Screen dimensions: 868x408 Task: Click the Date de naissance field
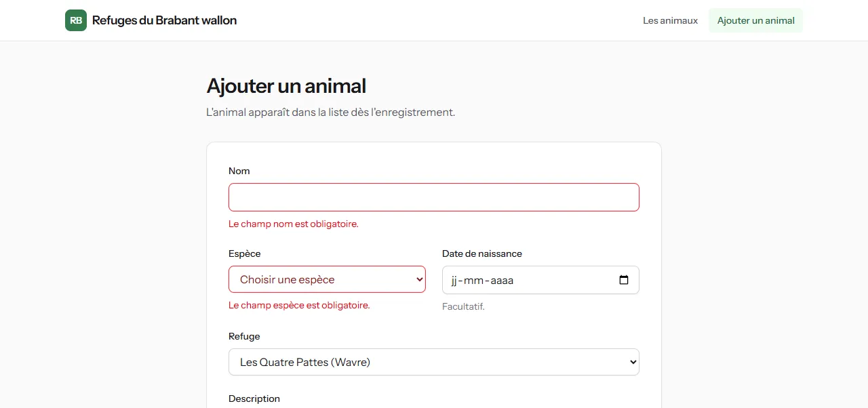click(540, 280)
